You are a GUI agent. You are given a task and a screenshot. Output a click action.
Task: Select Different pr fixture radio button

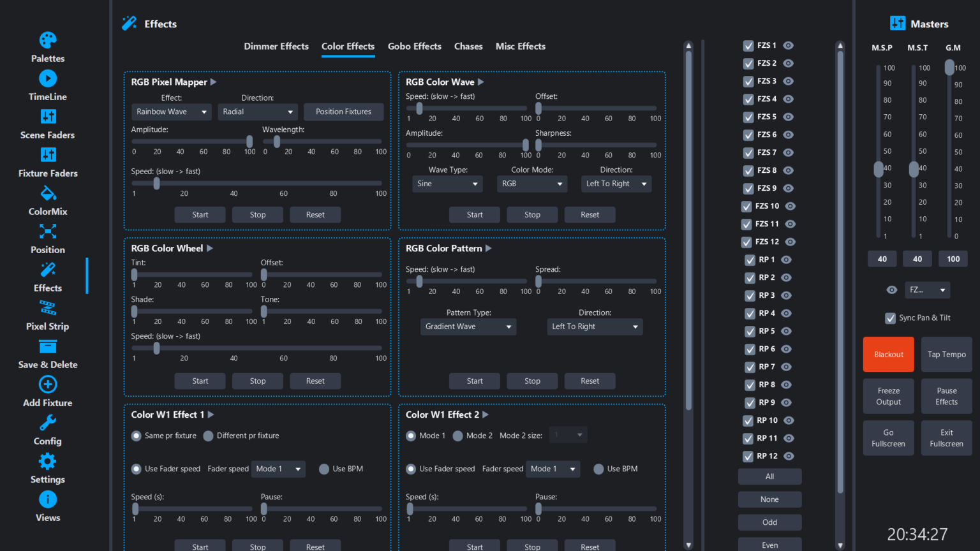pyautogui.click(x=208, y=436)
